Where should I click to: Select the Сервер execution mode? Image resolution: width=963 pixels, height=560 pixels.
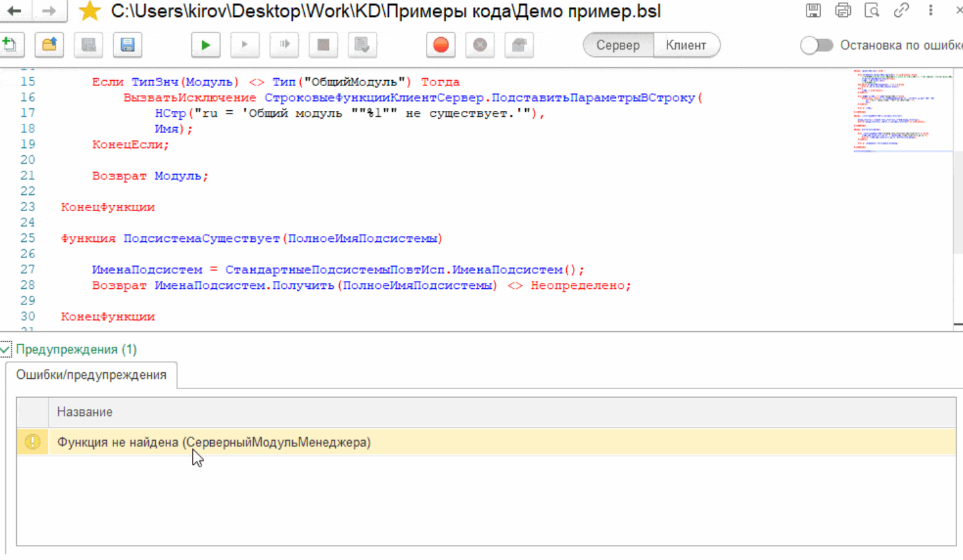[x=618, y=45]
